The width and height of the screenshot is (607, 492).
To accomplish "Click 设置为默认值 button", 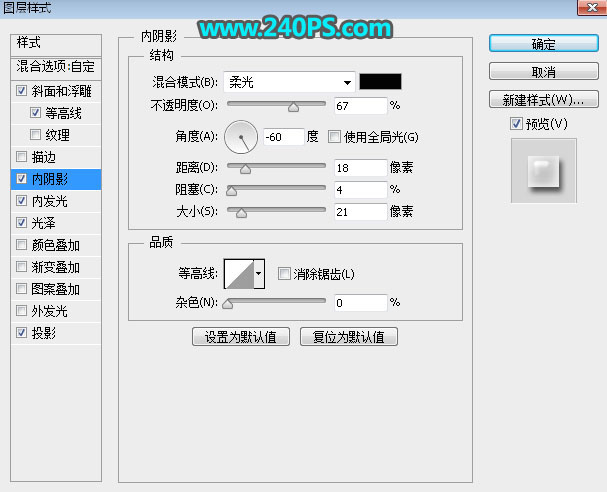I will coord(241,337).
